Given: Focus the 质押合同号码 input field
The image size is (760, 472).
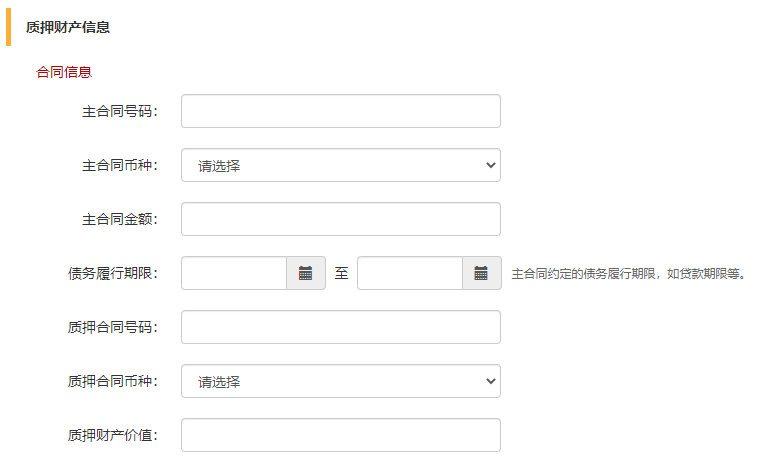Looking at the screenshot, I should click(340, 327).
